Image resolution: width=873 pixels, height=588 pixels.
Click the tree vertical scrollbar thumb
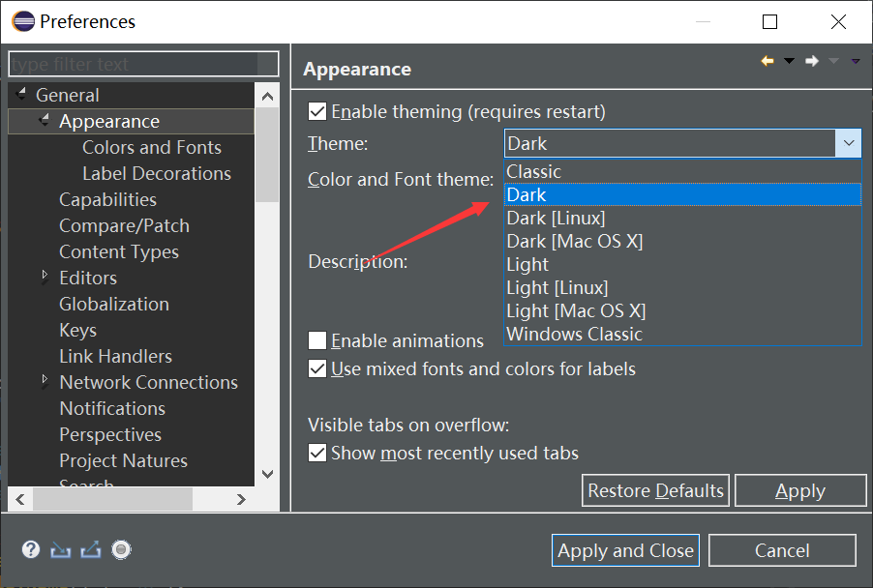click(x=267, y=155)
